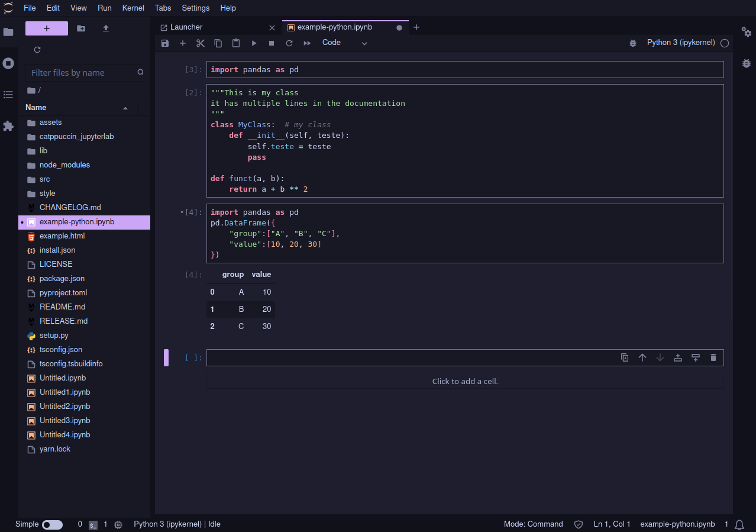Run the current cell
The width and height of the screenshot is (756, 532).
click(254, 43)
